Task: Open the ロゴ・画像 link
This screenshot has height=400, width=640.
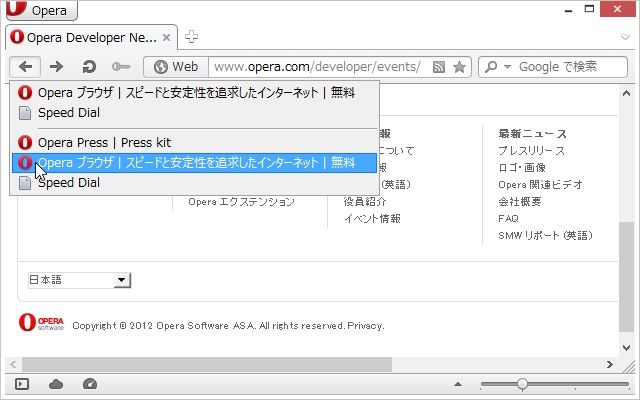Action: 522,168
